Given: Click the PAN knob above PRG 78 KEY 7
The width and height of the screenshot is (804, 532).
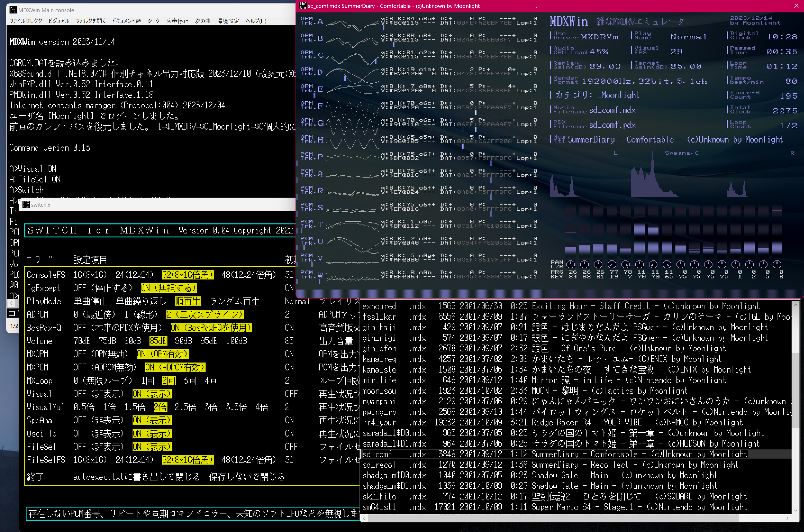Looking at the screenshot, I should (625, 264).
